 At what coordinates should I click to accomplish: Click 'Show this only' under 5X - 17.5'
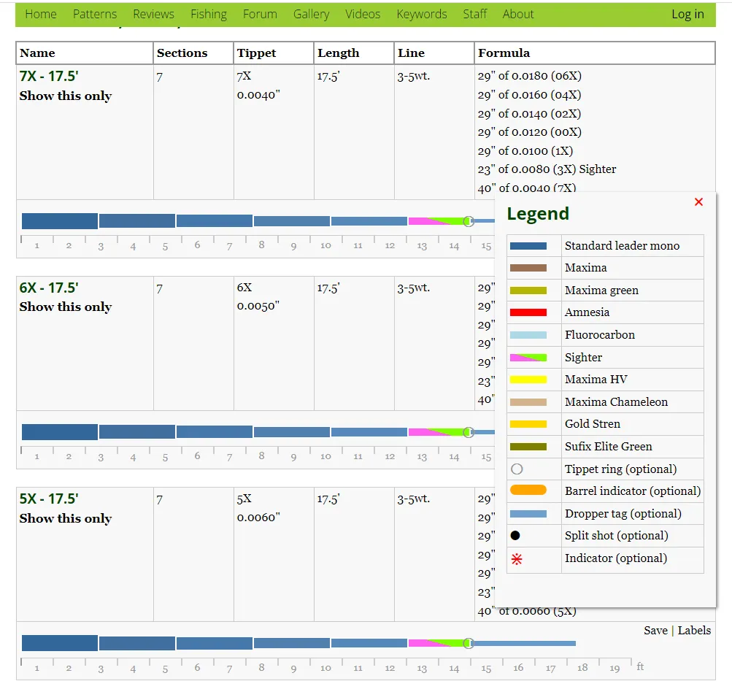click(x=66, y=518)
